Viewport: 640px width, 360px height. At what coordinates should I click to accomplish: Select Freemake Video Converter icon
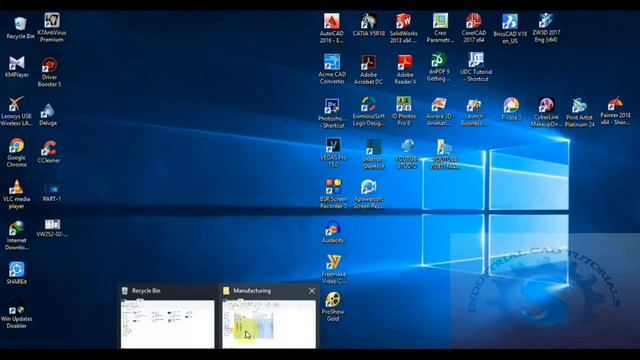click(333, 269)
